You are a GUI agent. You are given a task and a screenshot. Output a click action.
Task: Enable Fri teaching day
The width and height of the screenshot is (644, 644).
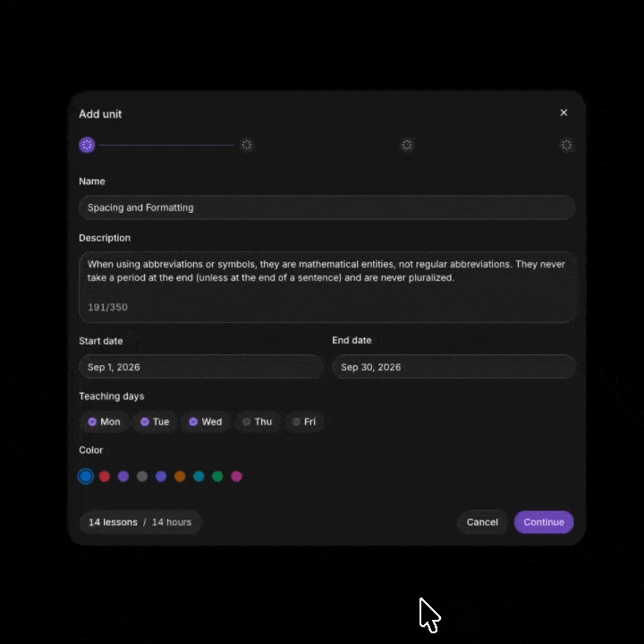click(x=304, y=422)
